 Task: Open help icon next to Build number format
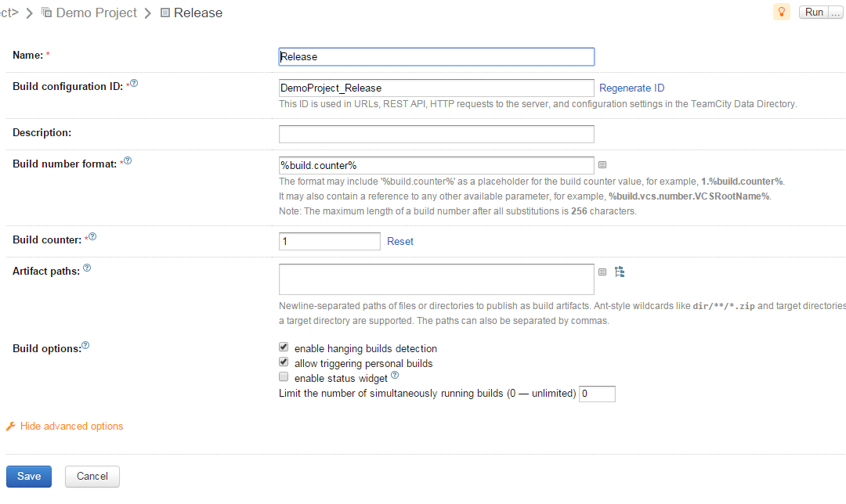pyautogui.click(x=128, y=161)
